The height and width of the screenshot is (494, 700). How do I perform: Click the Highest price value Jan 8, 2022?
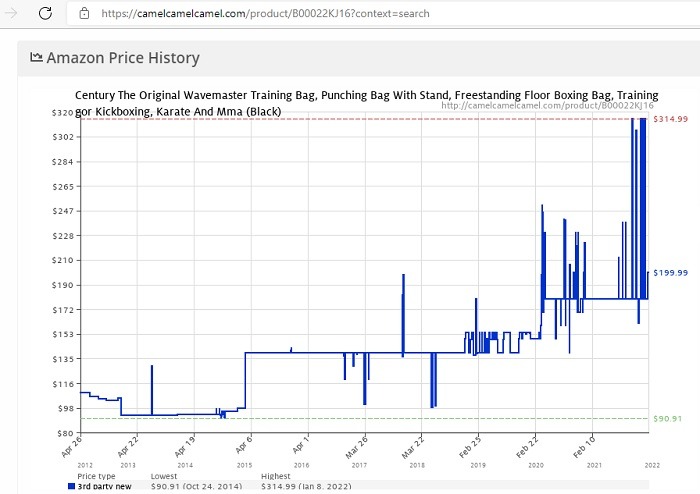[x=306, y=486]
